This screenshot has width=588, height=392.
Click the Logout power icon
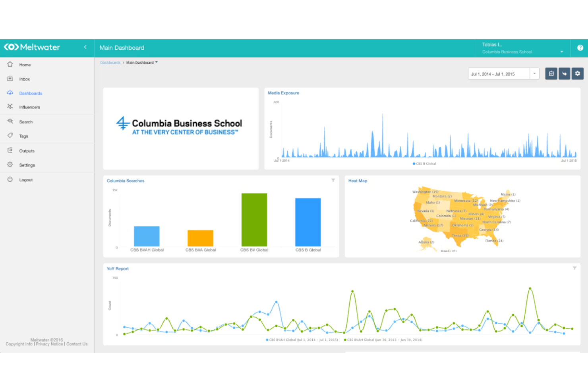pyautogui.click(x=10, y=179)
